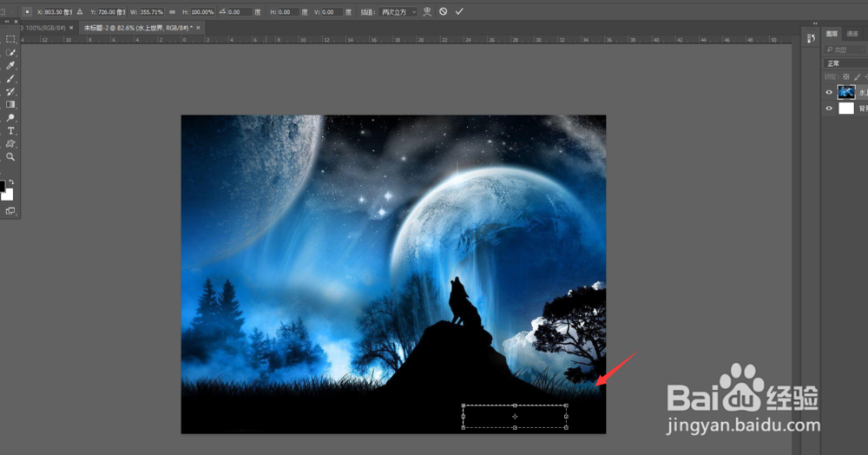Click the background color white swatch
Viewport: 868px width, 455px height.
pos(8,195)
